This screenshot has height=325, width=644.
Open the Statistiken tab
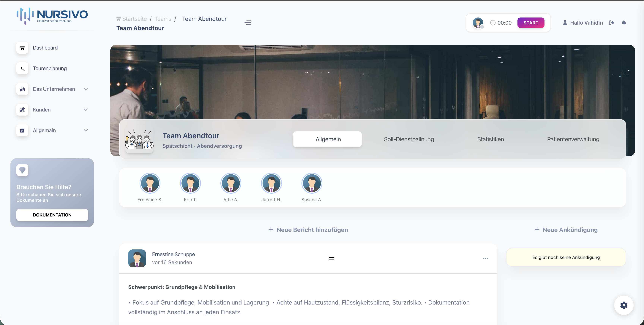pyautogui.click(x=490, y=139)
